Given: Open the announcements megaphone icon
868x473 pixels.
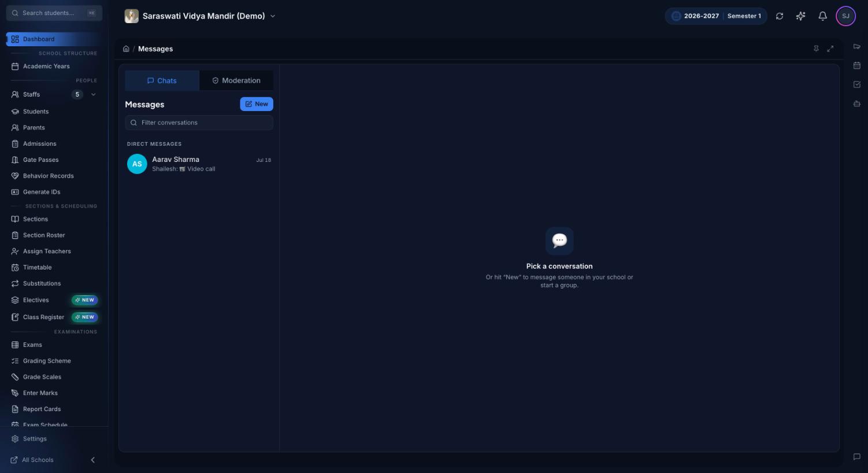Looking at the screenshot, I should point(856,47).
